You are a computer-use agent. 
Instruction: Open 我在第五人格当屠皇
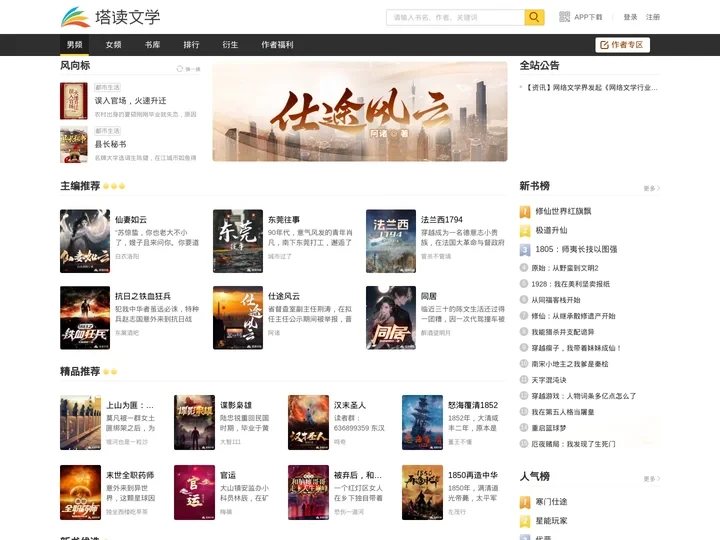coord(562,412)
